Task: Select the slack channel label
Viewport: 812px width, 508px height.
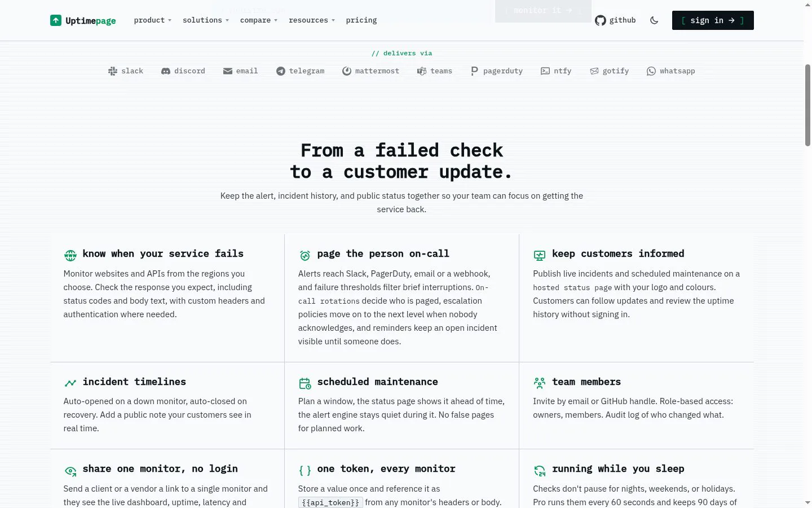Action: pos(133,71)
